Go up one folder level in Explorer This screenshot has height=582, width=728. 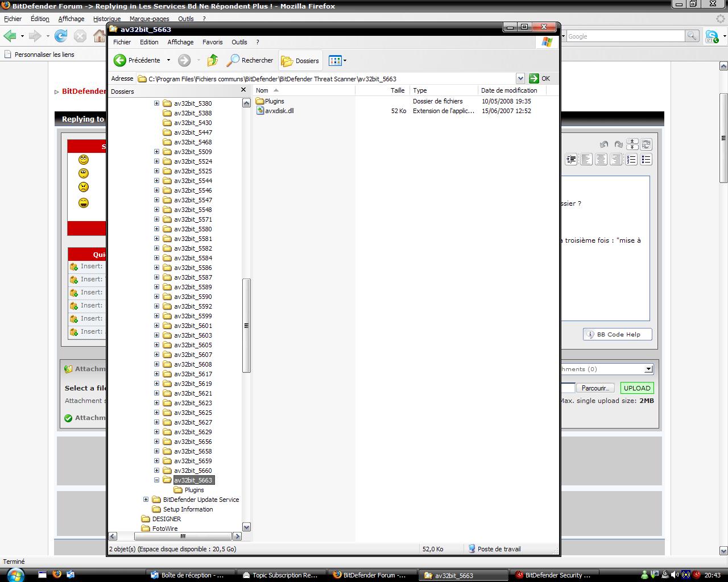point(213,60)
